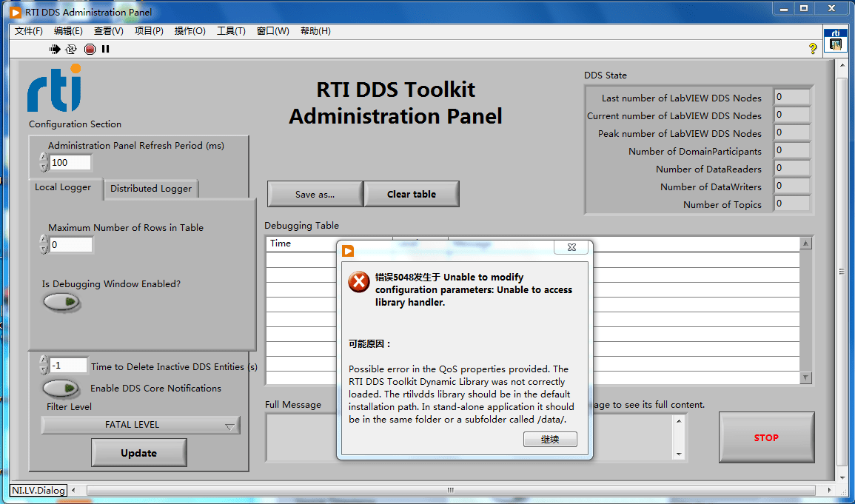Click the red Abort Execution icon

[x=90, y=49]
